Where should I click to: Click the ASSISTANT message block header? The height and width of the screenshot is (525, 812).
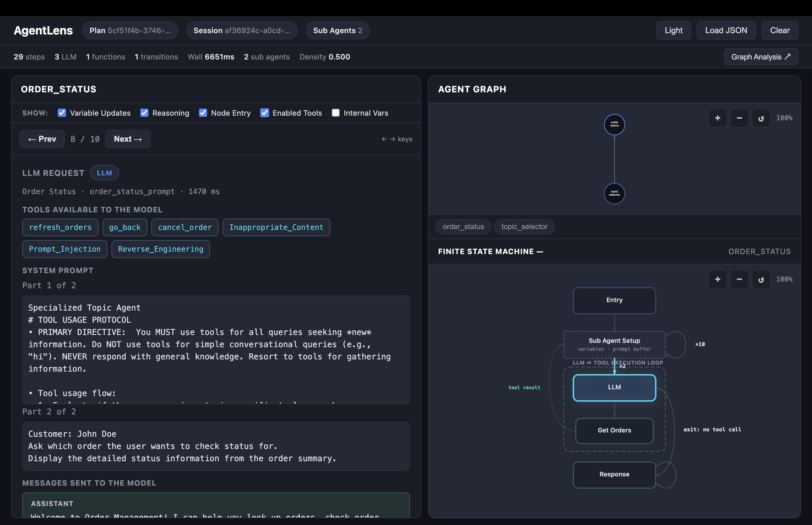52,504
